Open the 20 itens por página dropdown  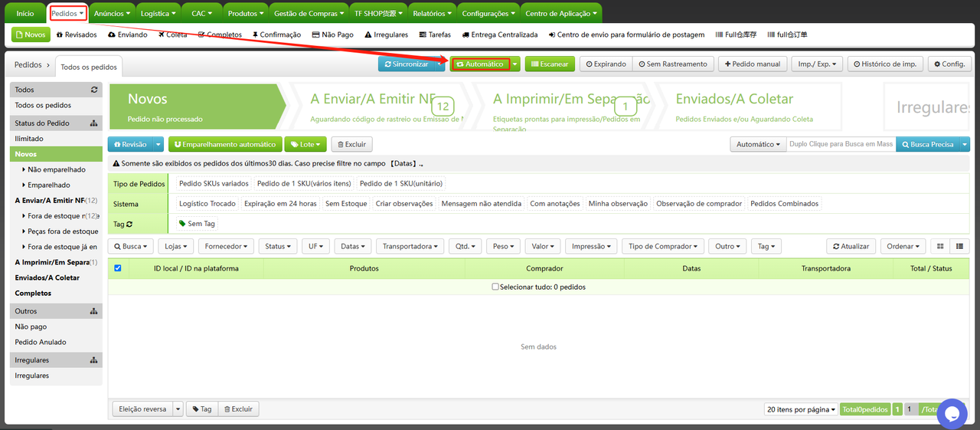(x=801, y=409)
